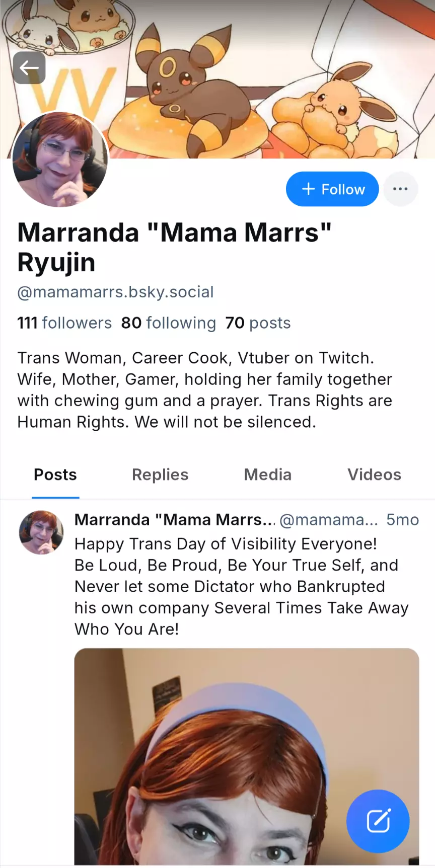
Task: Click the compose new post button
Action: [378, 821]
